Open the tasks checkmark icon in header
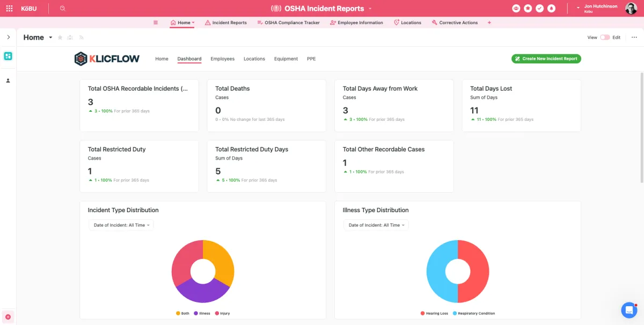The width and height of the screenshot is (644, 325). pos(540,9)
